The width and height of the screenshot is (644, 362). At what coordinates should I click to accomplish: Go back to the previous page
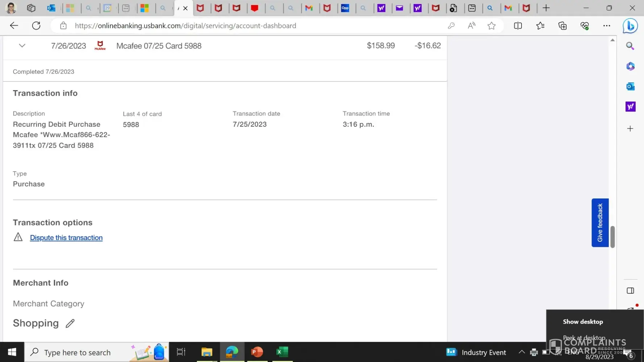(14, 26)
